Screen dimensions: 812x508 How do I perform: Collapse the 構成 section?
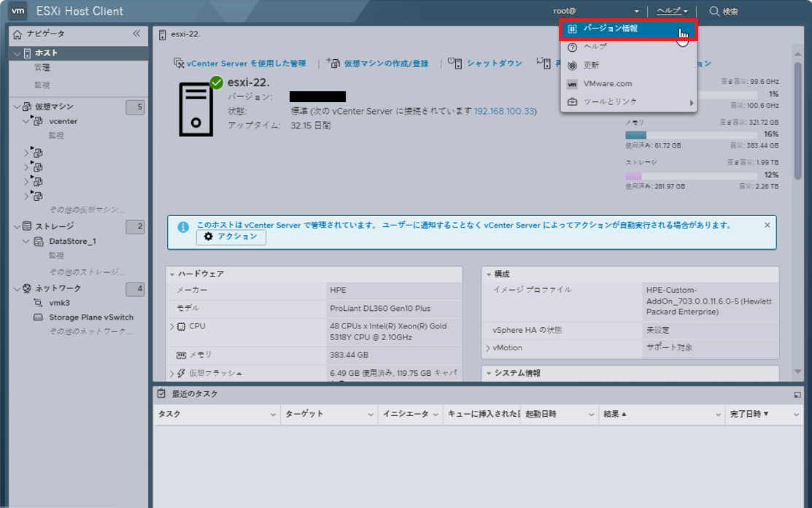pyautogui.click(x=488, y=274)
